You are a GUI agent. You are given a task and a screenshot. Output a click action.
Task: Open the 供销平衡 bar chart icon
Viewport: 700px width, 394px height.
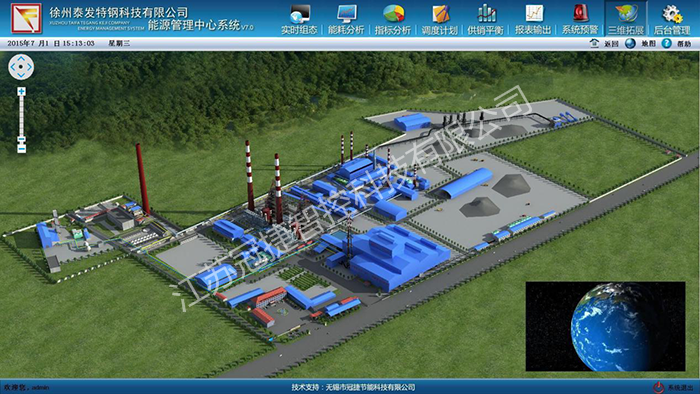tap(486, 14)
